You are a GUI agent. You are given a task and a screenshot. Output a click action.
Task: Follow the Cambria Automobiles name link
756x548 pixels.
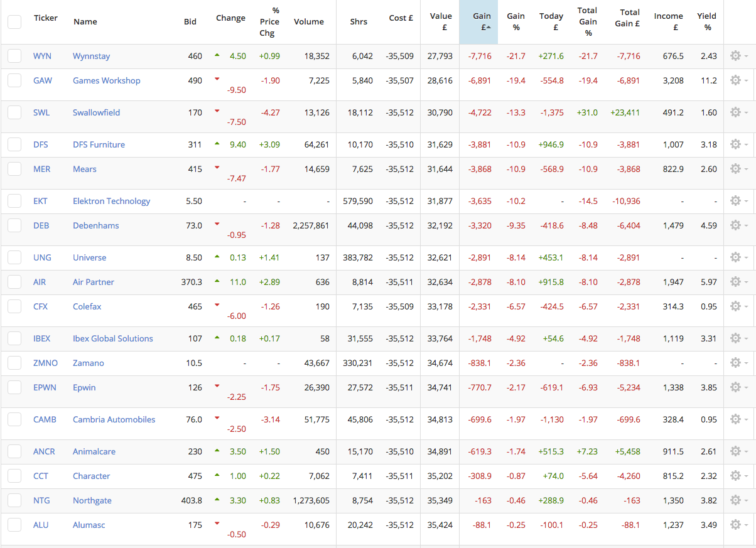[114, 419]
